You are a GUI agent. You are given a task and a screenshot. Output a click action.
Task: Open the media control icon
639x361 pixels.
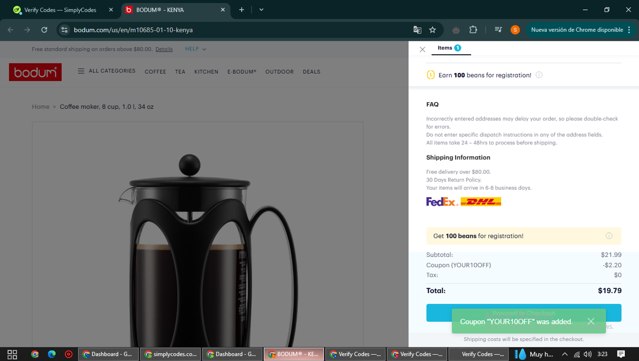(x=498, y=30)
